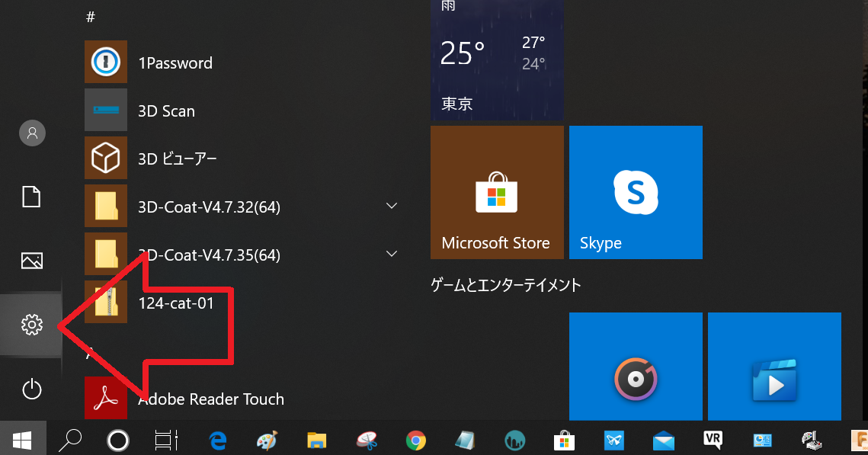Open Settings via the gear icon
The width and height of the screenshot is (868, 455).
tap(31, 325)
